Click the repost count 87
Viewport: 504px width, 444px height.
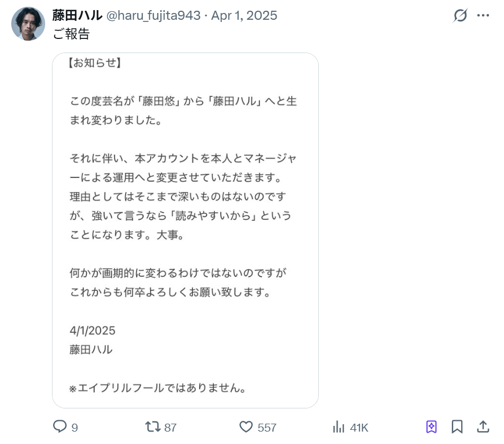click(170, 428)
